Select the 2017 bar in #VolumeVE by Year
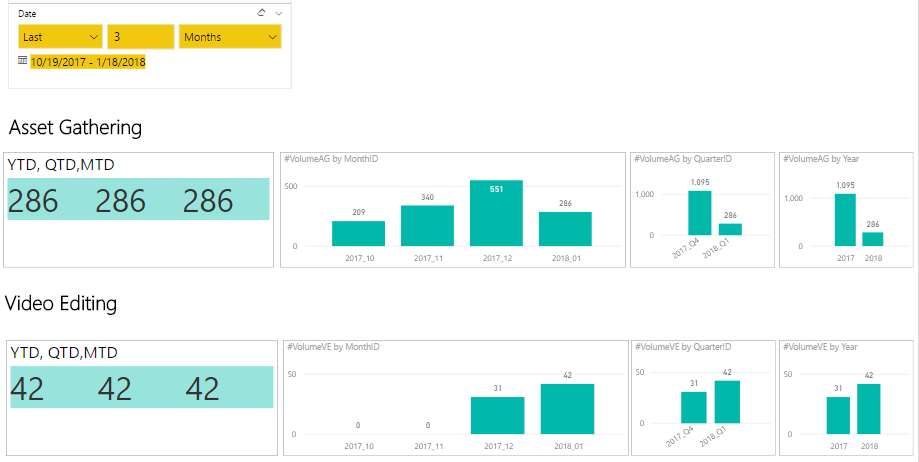 coord(839,416)
